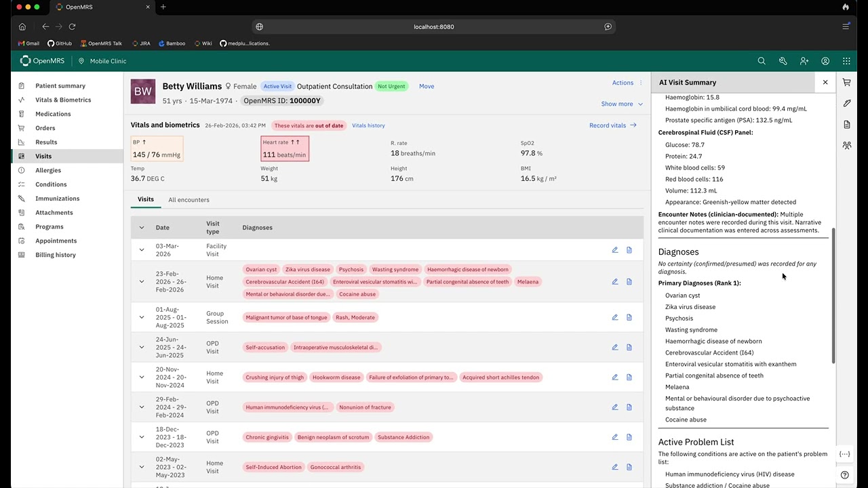Click the add patient icon in header
This screenshot has height=488, width=868.
(804, 61)
